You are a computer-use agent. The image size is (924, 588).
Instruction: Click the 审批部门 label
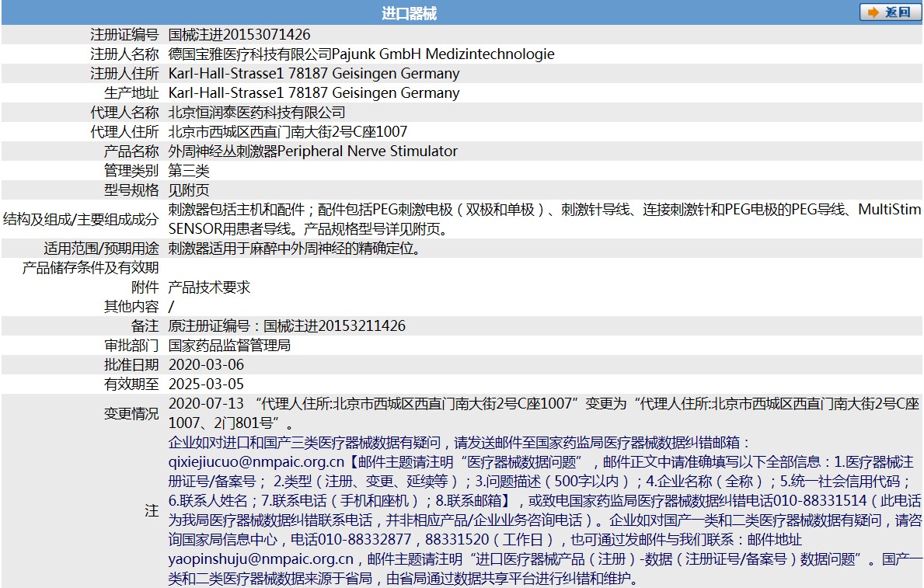pos(131,345)
